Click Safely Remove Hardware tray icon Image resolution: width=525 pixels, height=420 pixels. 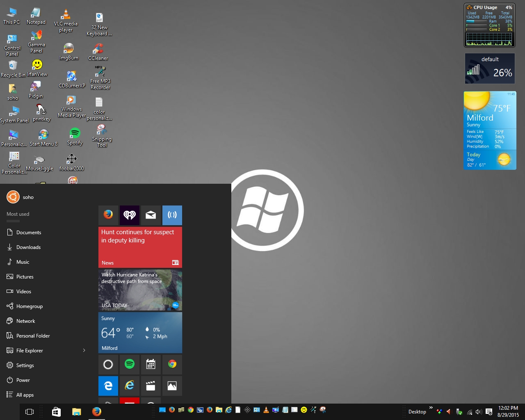click(x=459, y=412)
